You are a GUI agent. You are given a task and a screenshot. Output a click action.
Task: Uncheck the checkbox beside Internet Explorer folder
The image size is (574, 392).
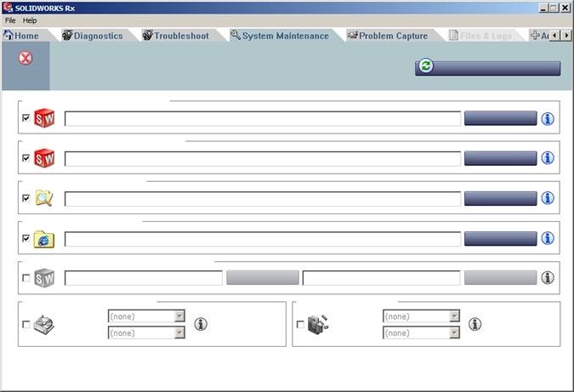pos(26,238)
